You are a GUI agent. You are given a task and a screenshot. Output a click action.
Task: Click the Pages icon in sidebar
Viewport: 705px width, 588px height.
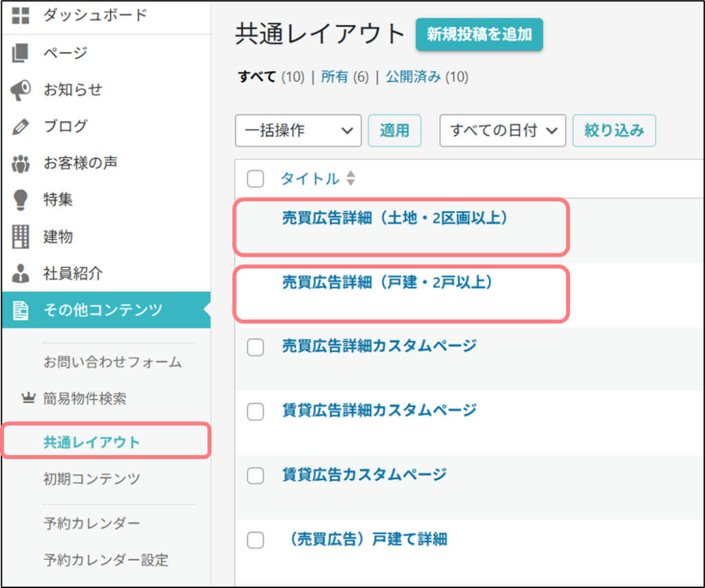coord(21,53)
